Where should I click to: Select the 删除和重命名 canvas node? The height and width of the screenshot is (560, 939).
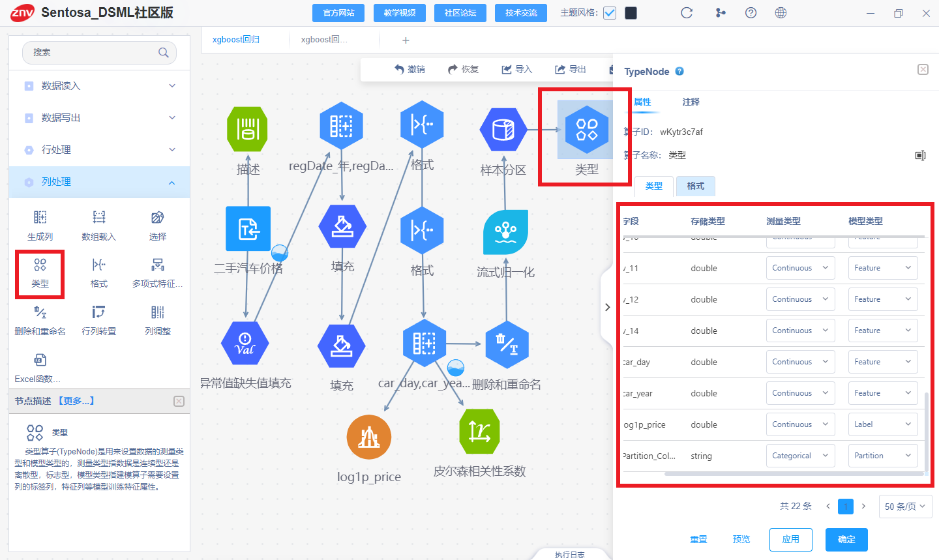507,344
